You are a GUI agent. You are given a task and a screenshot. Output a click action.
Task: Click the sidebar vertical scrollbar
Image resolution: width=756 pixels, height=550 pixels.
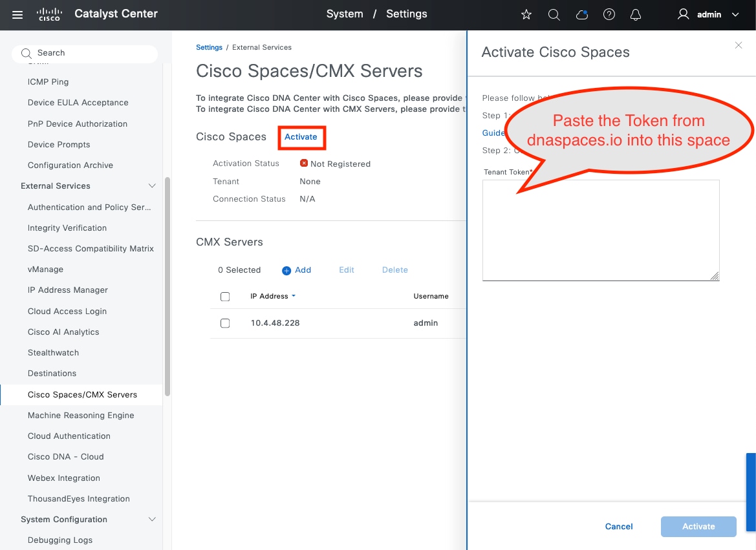coord(167,287)
